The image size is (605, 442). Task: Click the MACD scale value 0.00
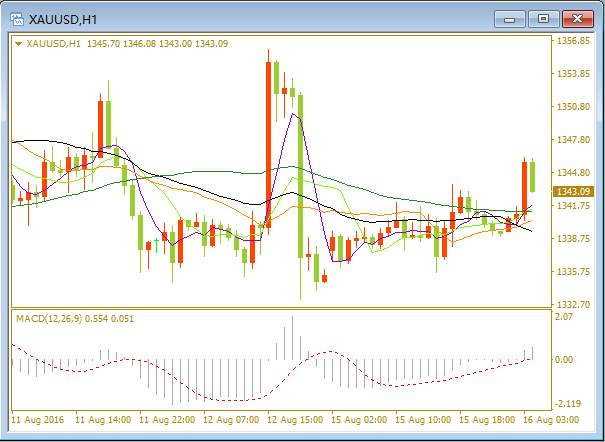point(564,359)
